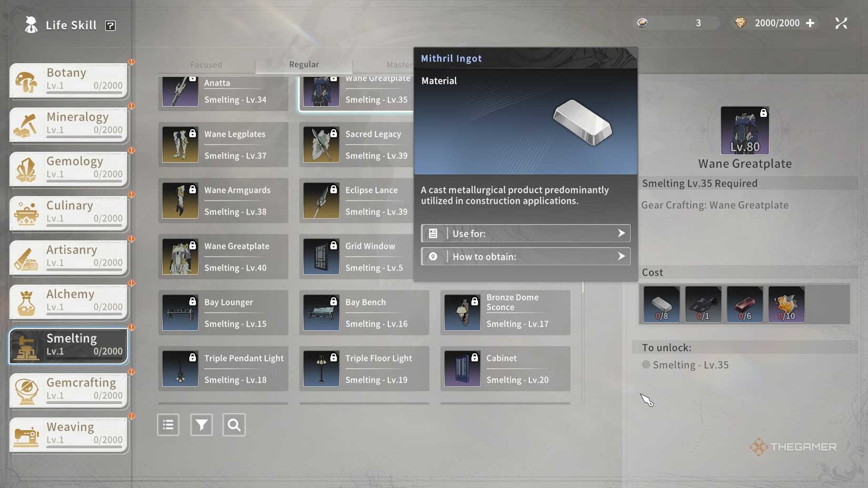Switch to the Focused tab

206,65
